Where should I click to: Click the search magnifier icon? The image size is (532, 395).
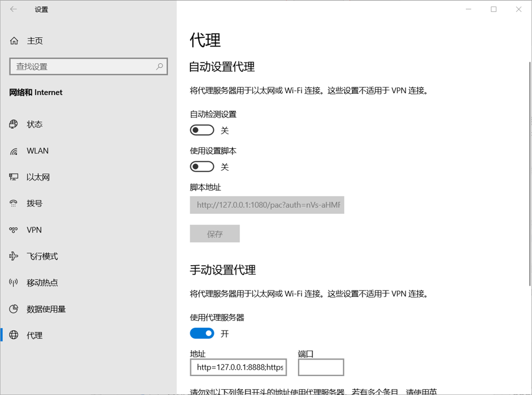pyautogui.click(x=159, y=67)
